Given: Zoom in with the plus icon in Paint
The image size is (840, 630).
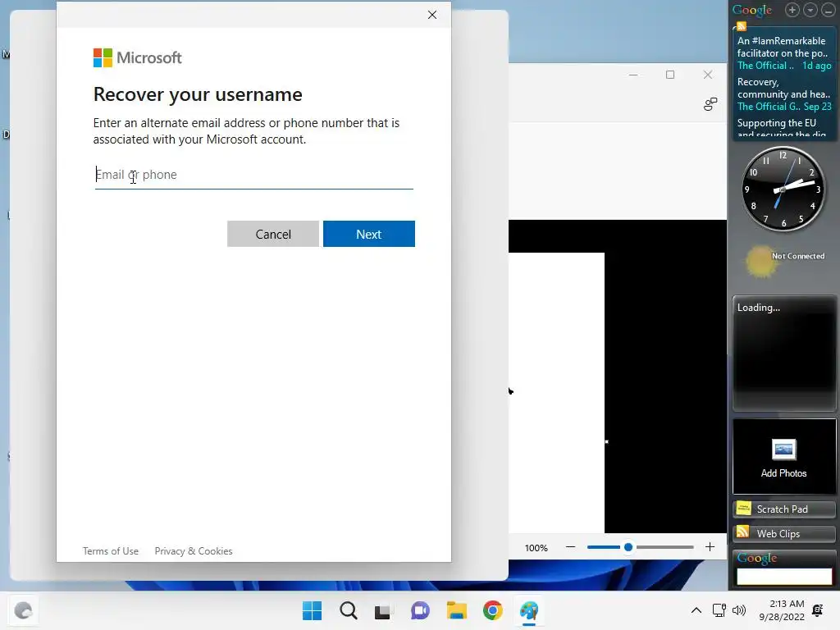Looking at the screenshot, I should [x=710, y=547].
